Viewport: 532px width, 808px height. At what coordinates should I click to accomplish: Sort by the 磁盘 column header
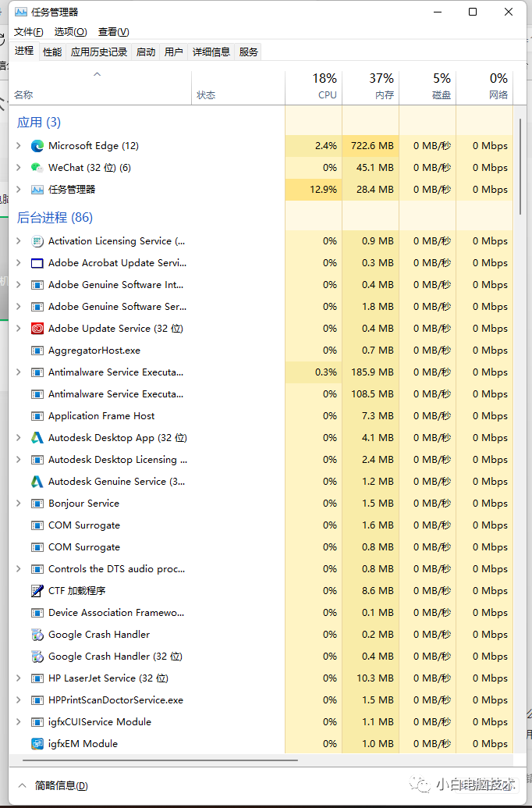point(427,87)
